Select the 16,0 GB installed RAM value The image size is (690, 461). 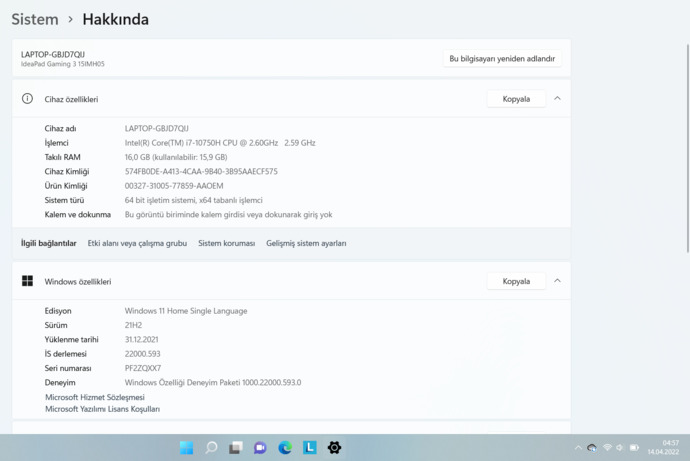176,157
